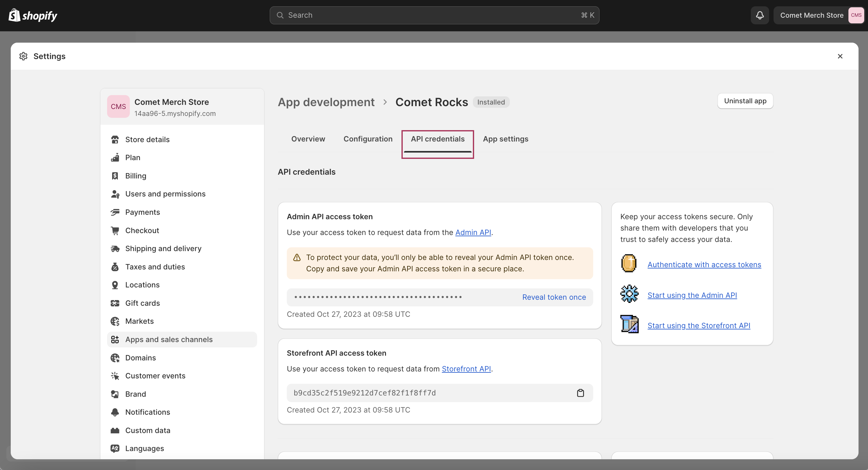Switch to the Configuration tab
Screen dimensions: 868x470
coord(368,139)
